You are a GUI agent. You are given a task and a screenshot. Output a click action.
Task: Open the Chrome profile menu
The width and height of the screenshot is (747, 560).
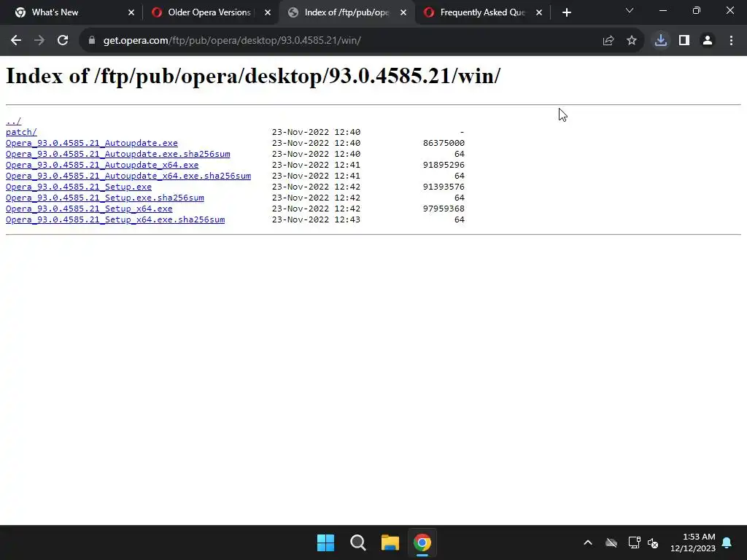coord(708,41)
